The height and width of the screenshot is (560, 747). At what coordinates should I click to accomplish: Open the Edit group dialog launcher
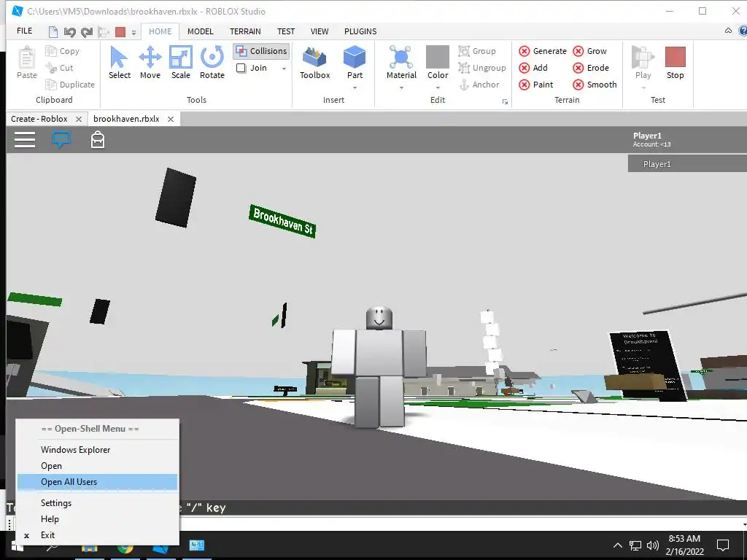[x=505, y=102]
